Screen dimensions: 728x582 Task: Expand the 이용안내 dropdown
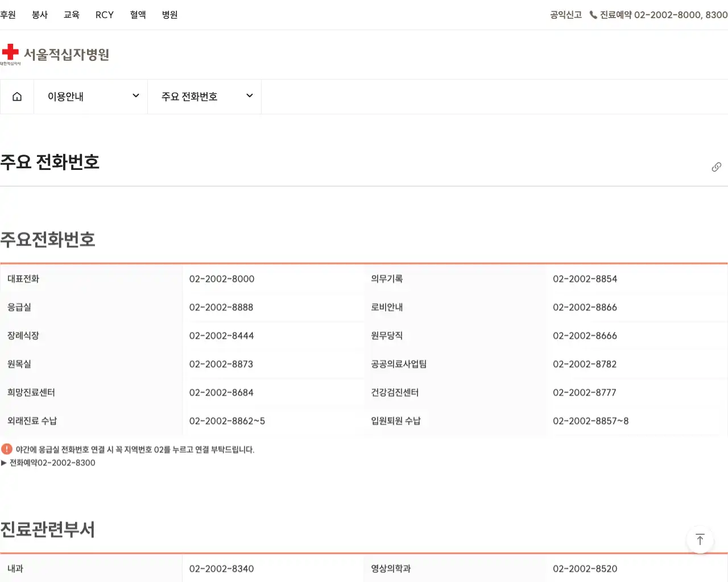(65, 96)
